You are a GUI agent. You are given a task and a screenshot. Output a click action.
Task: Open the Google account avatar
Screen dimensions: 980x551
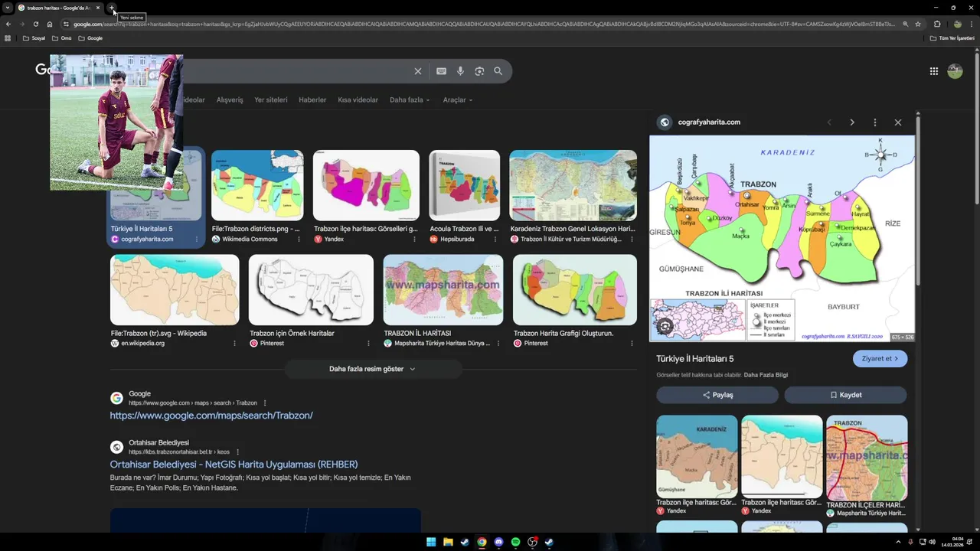tap(955, 71)
